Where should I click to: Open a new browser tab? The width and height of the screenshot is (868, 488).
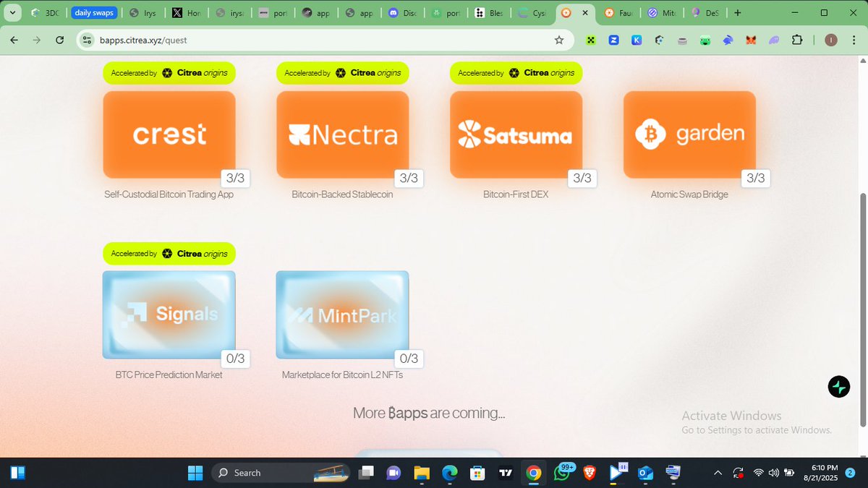coord(737,13)
